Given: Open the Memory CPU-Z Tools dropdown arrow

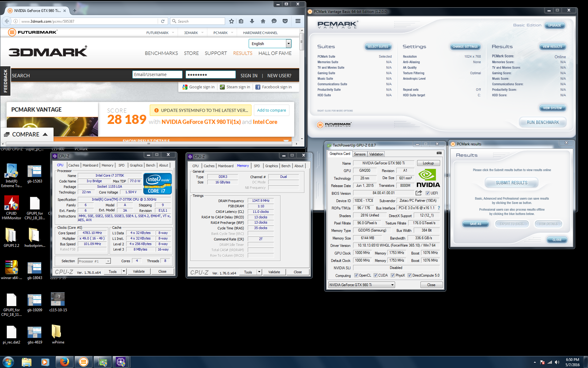Looking at the screenshot, I should [259, 272].
